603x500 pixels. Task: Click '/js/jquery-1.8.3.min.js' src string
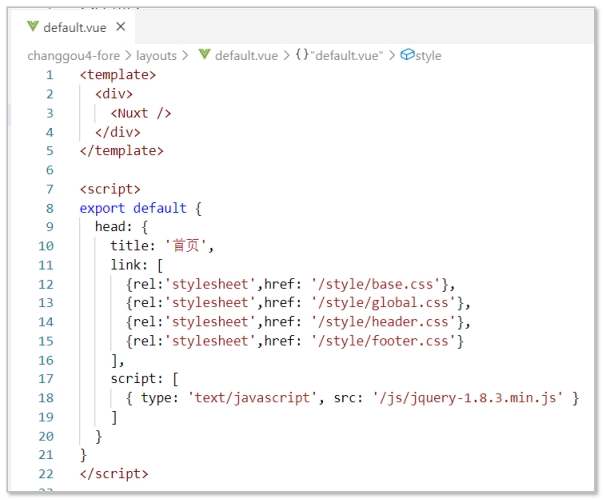click(468, 398)
